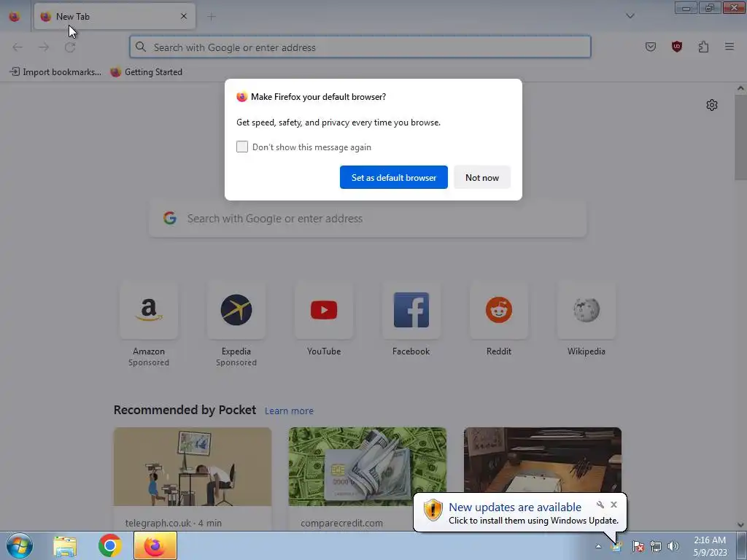The width and height of the screenshot is (747, 560).
Task: Click Show desktop button by clock
Action: point(742,545)
